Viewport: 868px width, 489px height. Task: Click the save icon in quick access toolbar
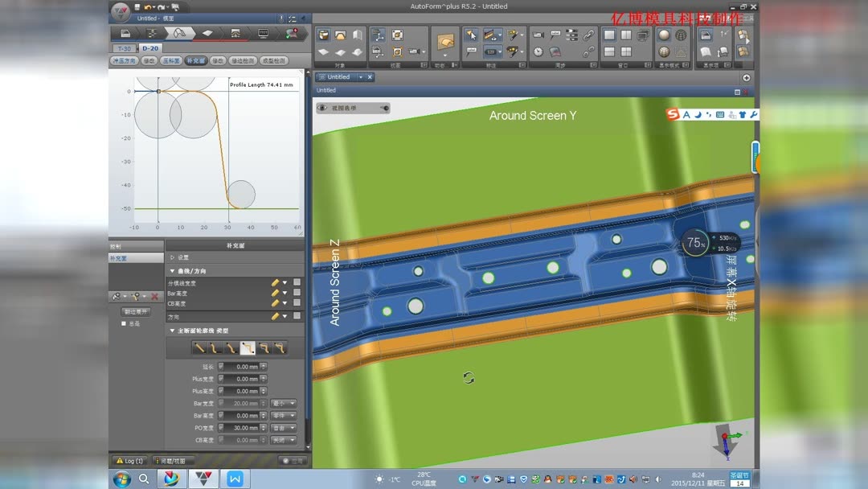137,6
